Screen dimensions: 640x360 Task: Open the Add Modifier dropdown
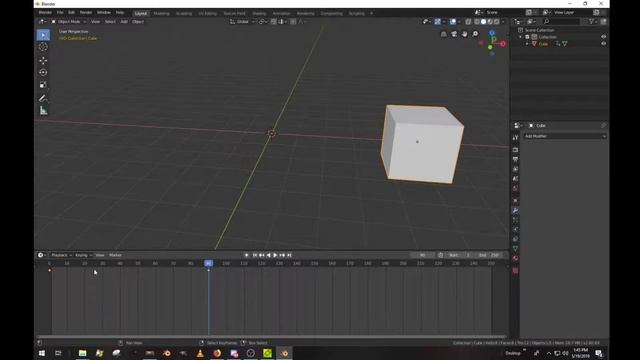[x=565, y=136]
